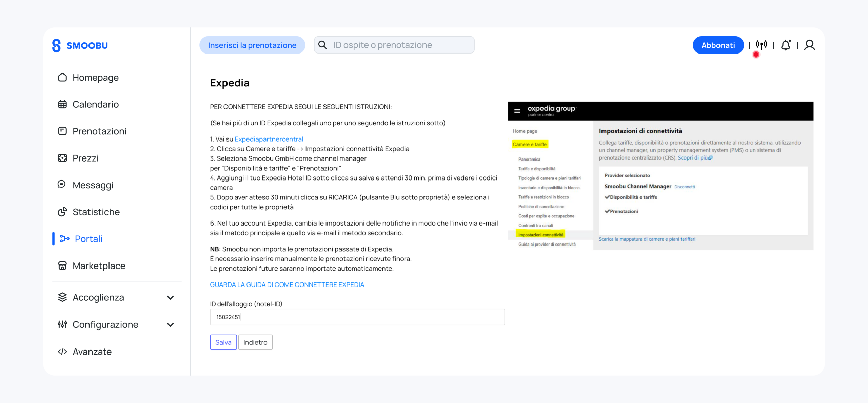Click 'Panoramica' in the Expedia image
Screen dimensions: 868x403
tap(529, 159)
